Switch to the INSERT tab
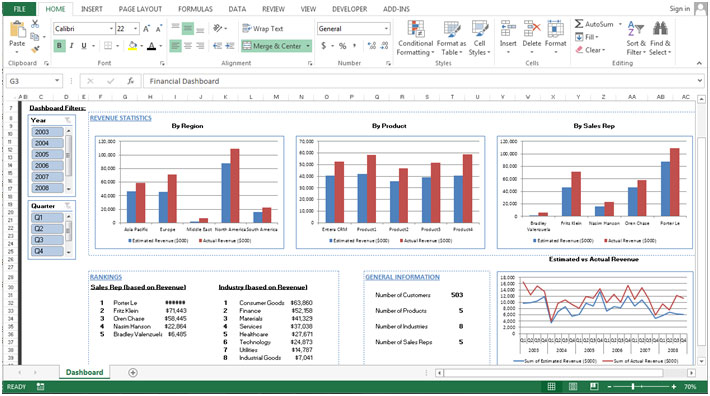This screenshot has width=710, height=396. click(91, 9)
